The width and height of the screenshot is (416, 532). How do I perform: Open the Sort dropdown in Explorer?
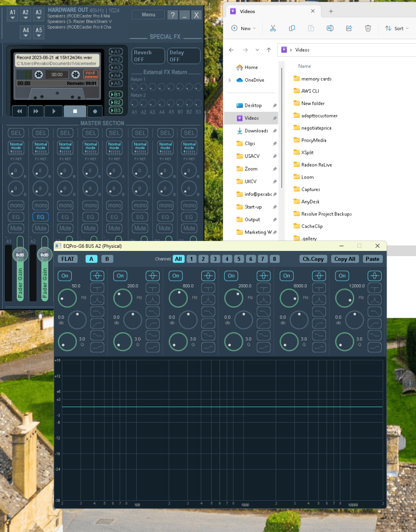click(397, 29)
